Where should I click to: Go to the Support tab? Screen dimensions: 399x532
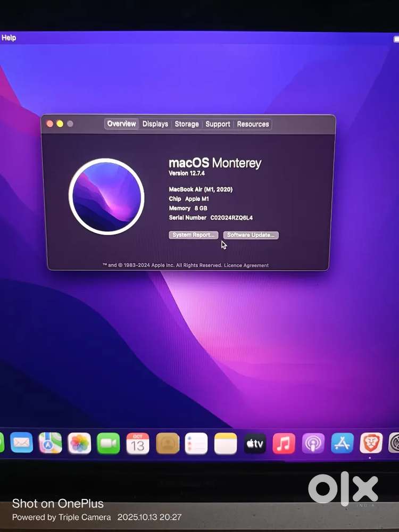218,124
